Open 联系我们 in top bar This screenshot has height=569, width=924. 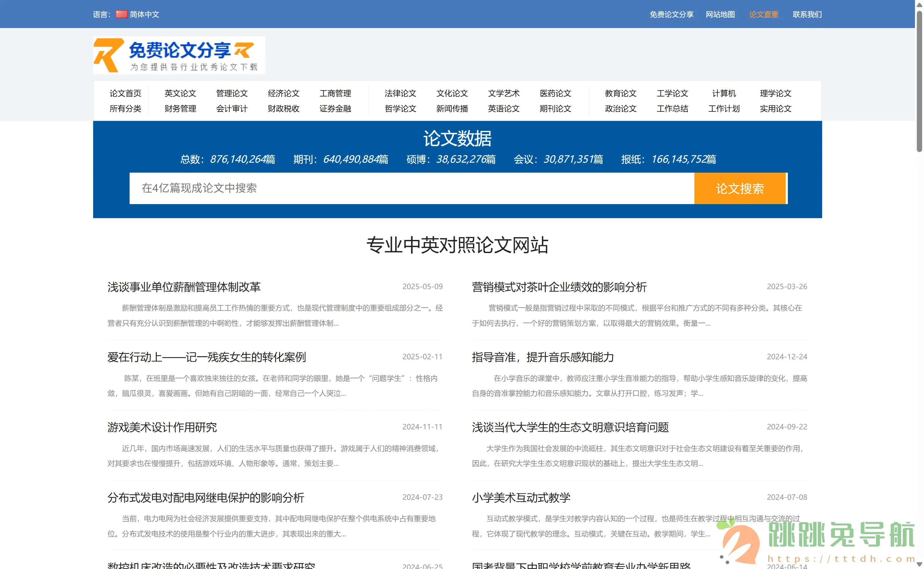[x=807, y=14]
